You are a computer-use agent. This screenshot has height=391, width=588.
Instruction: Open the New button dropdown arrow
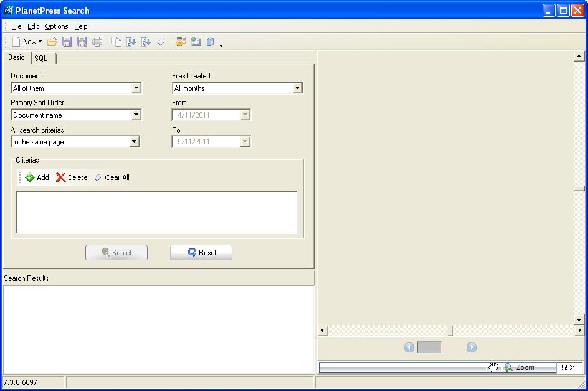(40, 42)
